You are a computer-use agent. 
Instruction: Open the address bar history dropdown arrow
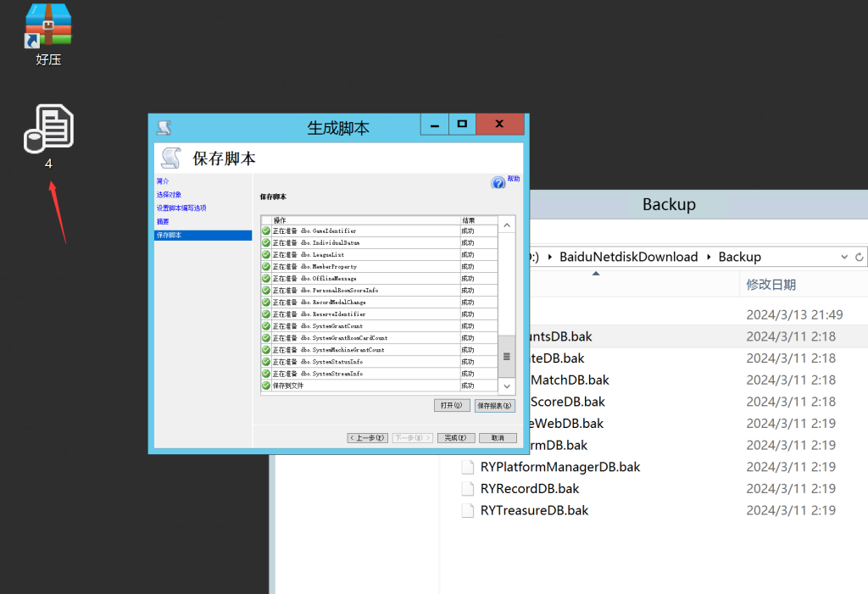click(844, 257)
